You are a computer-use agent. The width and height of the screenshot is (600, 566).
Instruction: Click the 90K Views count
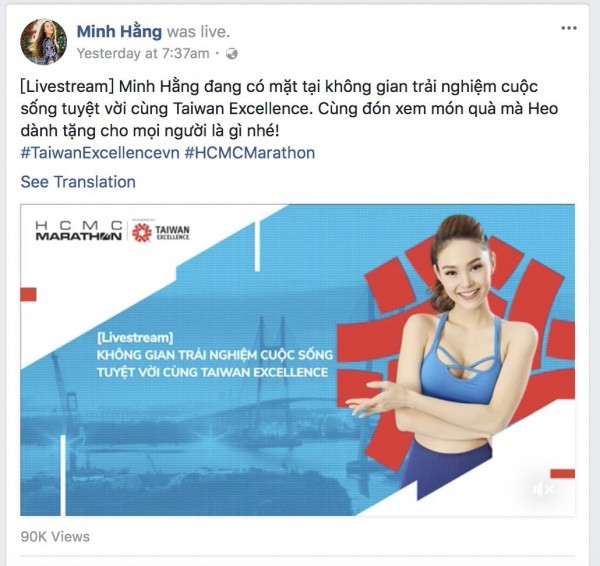coord(55,537)
